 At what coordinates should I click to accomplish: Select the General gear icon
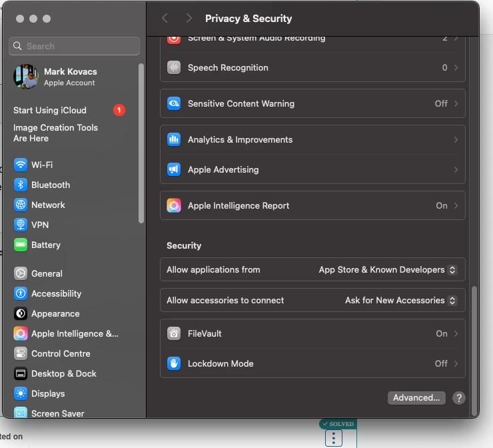click(x=21, y=273)
